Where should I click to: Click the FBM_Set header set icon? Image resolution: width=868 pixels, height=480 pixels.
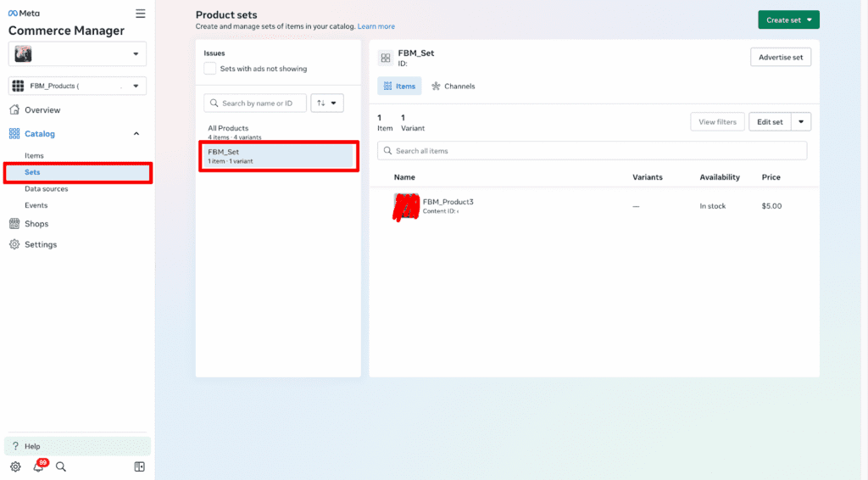tap(386, 58)
